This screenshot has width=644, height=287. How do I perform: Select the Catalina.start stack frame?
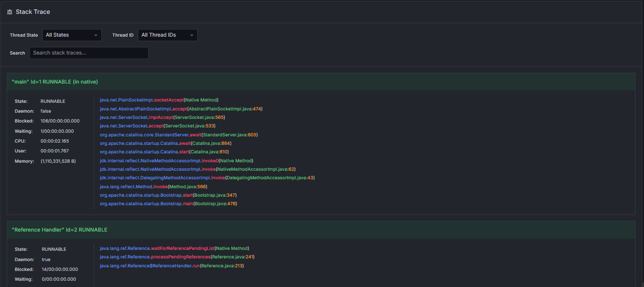click(x=164, y=152)
